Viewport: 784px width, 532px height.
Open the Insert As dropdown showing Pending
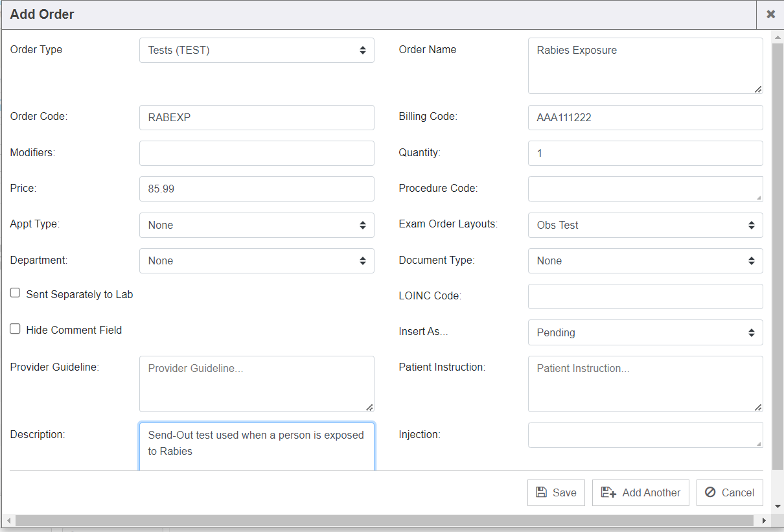(645, 332)
